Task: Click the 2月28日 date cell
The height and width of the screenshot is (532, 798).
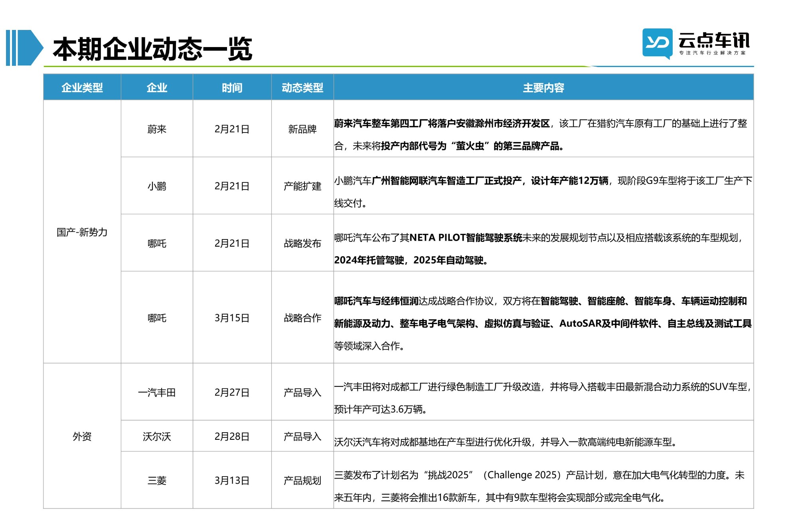Action: (x=232, y=436)
